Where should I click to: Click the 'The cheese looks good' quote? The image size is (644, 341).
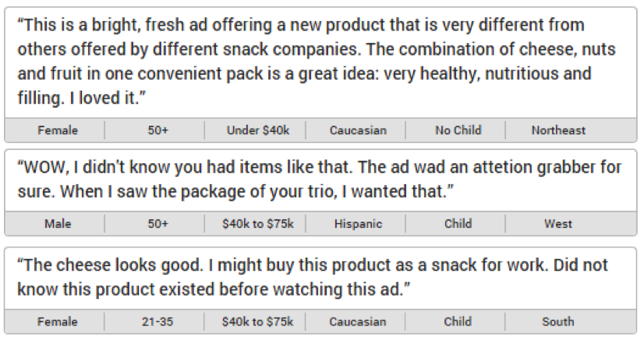click(x=312, y=277)
